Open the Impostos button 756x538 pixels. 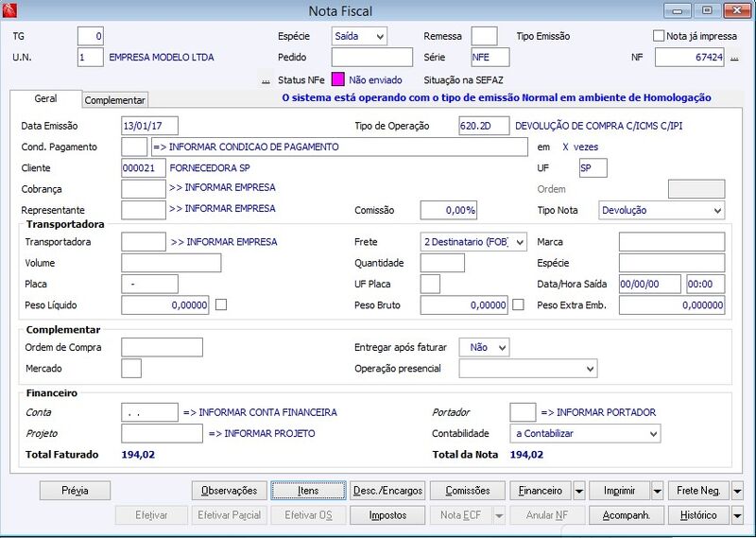(387, 515)
